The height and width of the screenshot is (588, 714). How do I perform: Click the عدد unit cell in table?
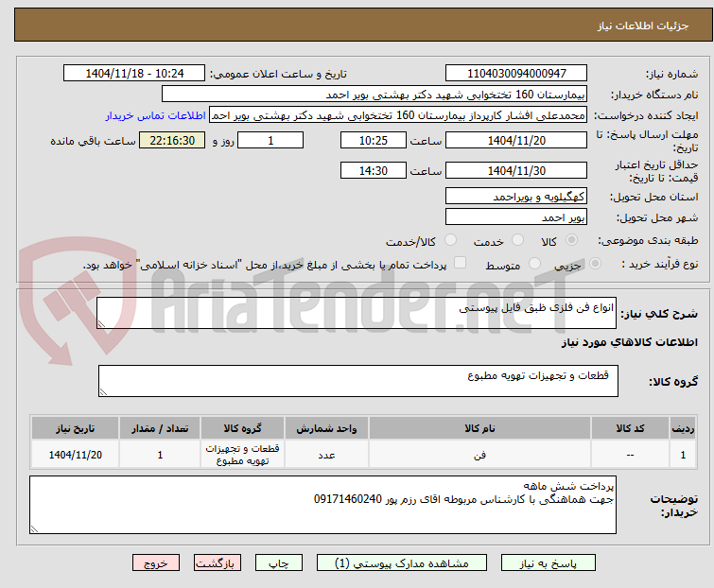point(326,454)
